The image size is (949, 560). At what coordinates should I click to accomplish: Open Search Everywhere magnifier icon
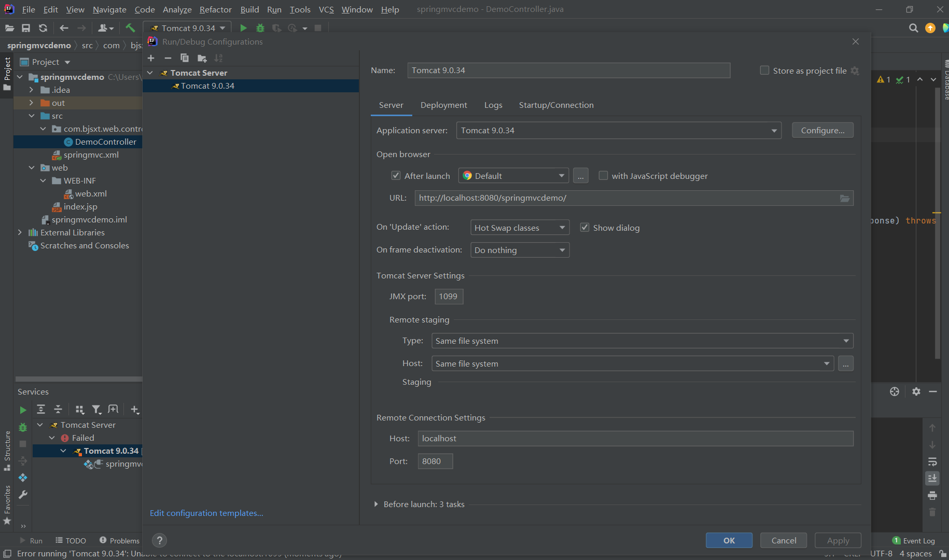click(x=913, y=28)
